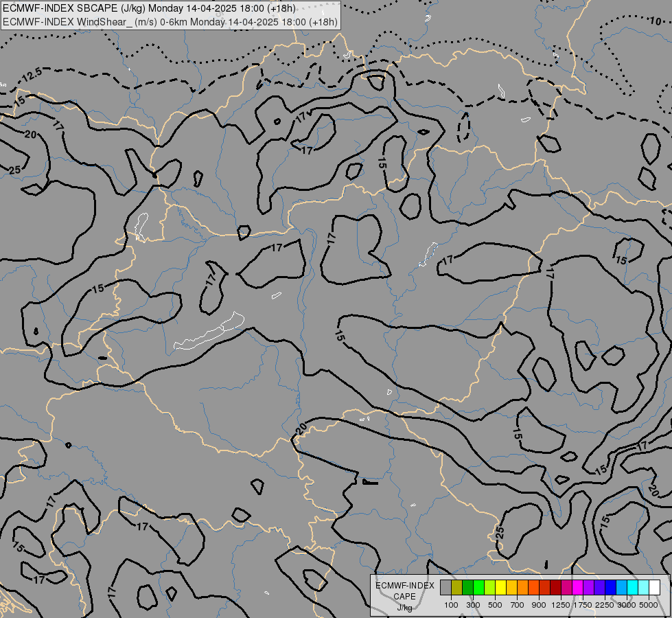This screenshot has height=618, width=672.
Task: Pick the sky blue legend swatch before 3000
Action: pyautogui.click(x=621, y=587)
